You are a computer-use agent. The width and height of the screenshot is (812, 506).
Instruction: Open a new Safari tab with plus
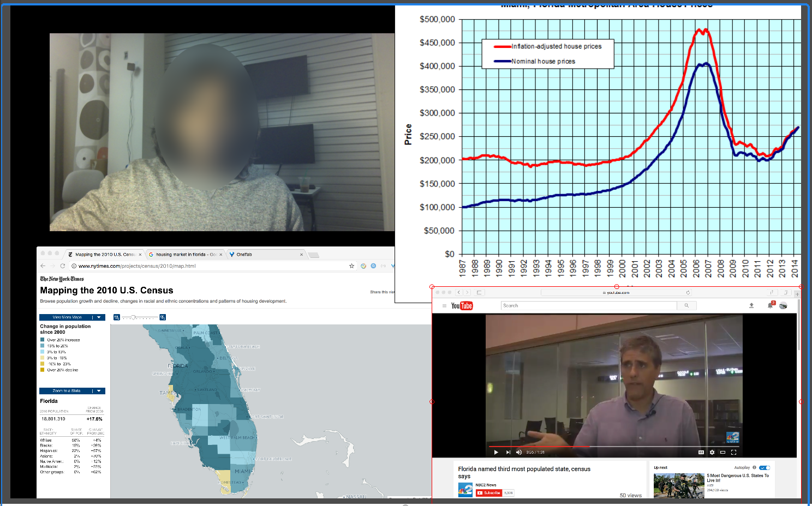pyautogui.click(x=797, y=294)
